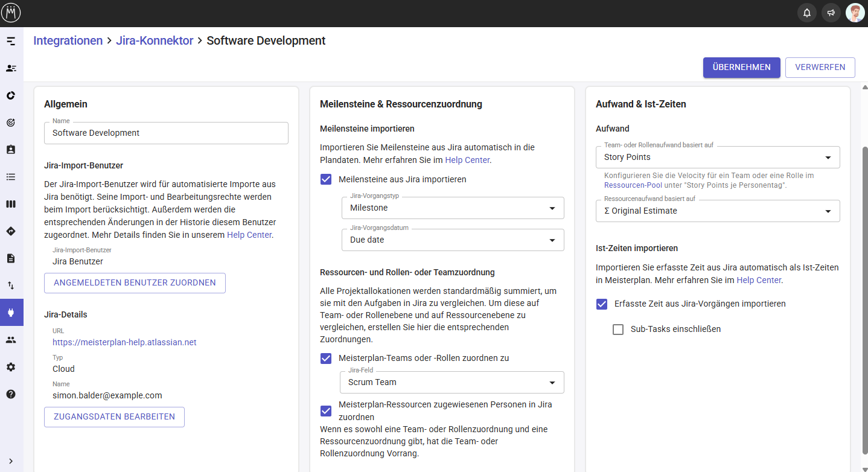
Task: Click the page vertical scrollbar
Action: 864,300
